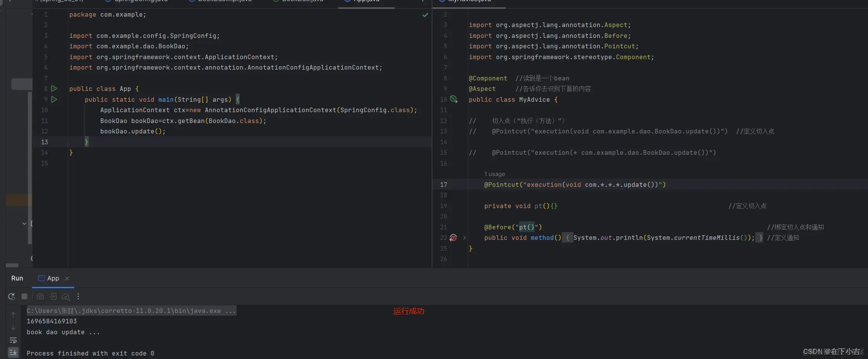Open the Run toolbar more options menu
This screenshot has width=868, height=359.
tap(78, 296)
